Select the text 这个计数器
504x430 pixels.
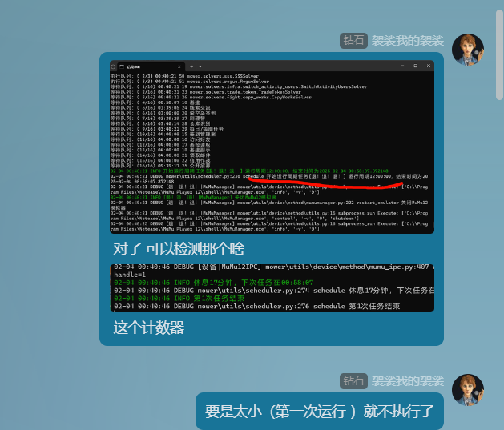(x=148, y=328)
